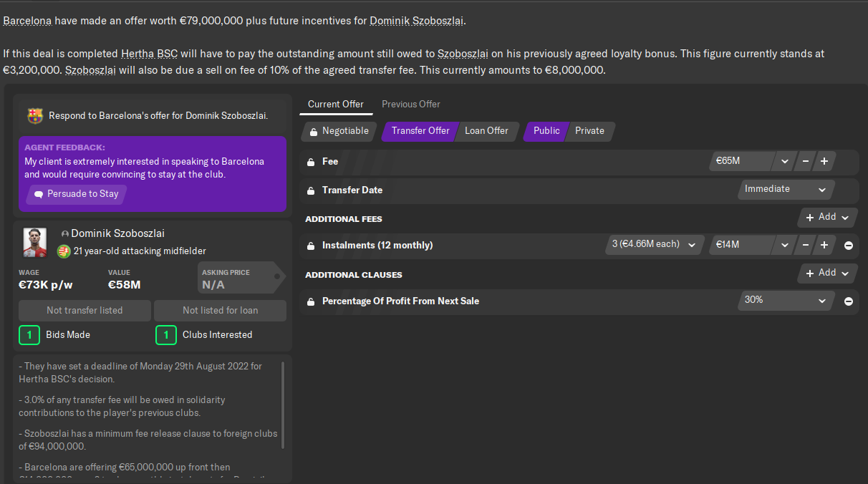Click the Hungary flag icon beside player description
868x484 pixels.
click(64, 251)
